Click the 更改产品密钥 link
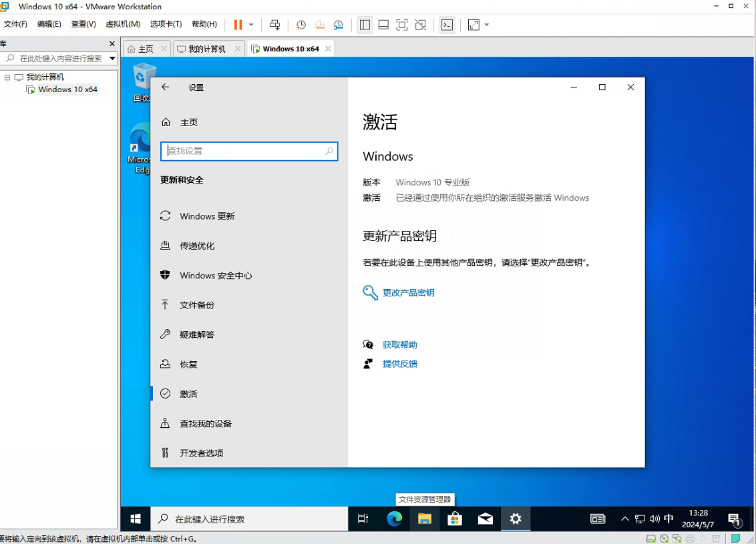 tap(408, 292)
